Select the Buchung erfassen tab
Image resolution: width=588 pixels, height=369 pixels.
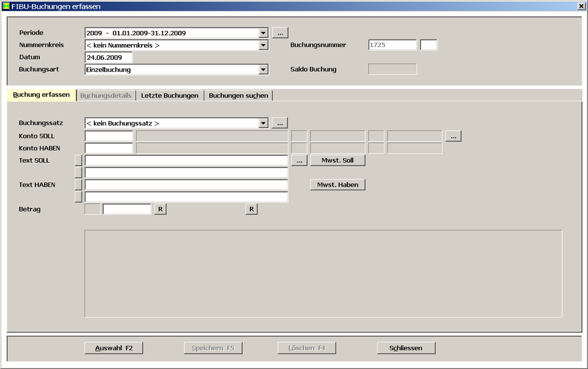[x=41, y=95]
